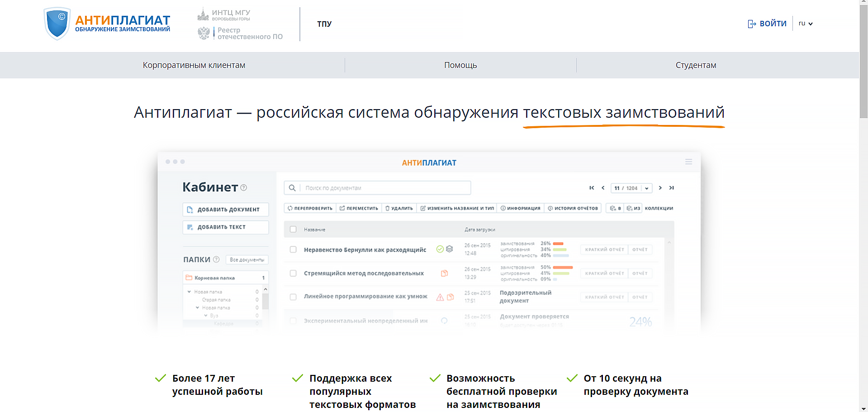The image size is (868, 412).
Task: Click the ТПУ organization label
Action: click(324, 24)
